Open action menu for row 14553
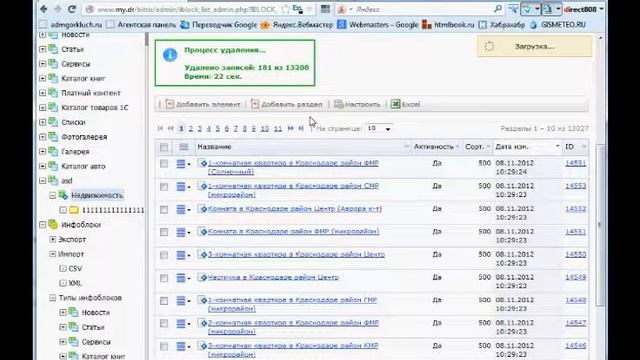The image size is (640, 360). 183,187
